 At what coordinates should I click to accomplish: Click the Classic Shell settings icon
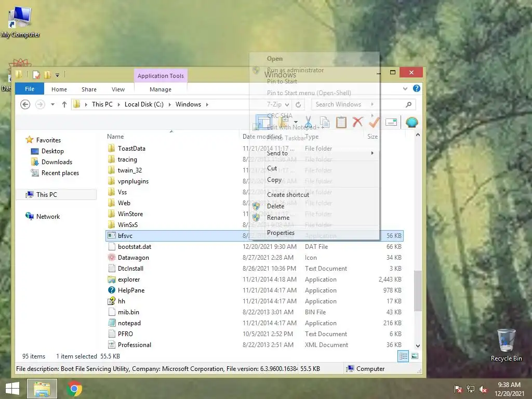point(411,122)
